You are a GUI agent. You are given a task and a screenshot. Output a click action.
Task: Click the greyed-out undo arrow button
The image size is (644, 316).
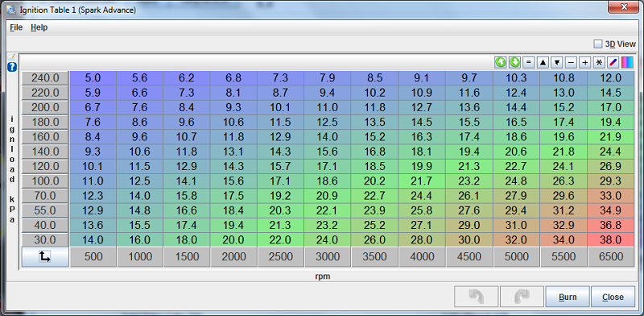[x=476, y=297]
